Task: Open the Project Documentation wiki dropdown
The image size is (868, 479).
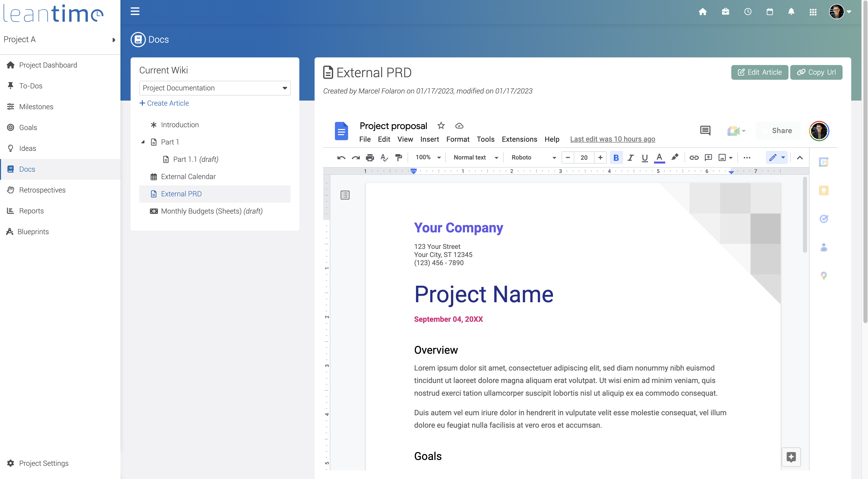Action: (215, 88)
